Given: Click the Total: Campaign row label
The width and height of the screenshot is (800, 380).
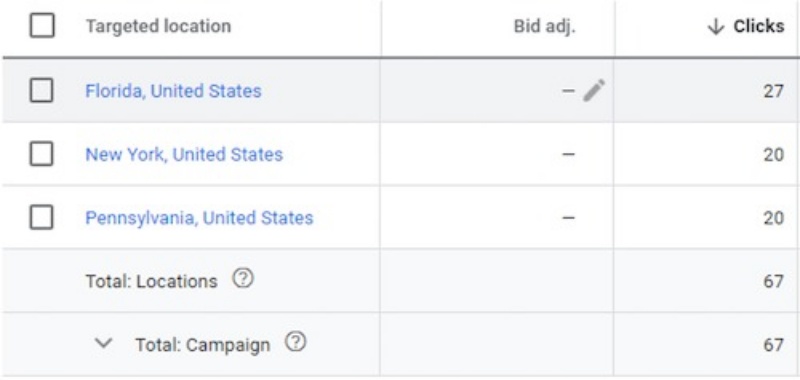Looking at the screenshot, I should tap(202, 345).
